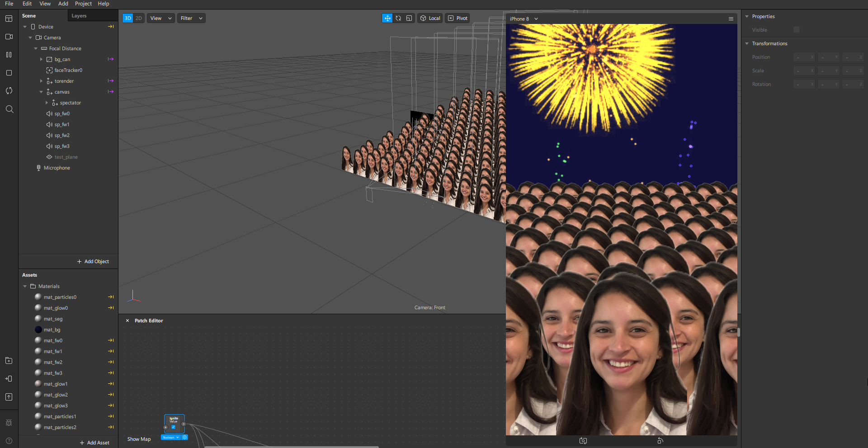Select the rotate tool icon

click(398, 18)
